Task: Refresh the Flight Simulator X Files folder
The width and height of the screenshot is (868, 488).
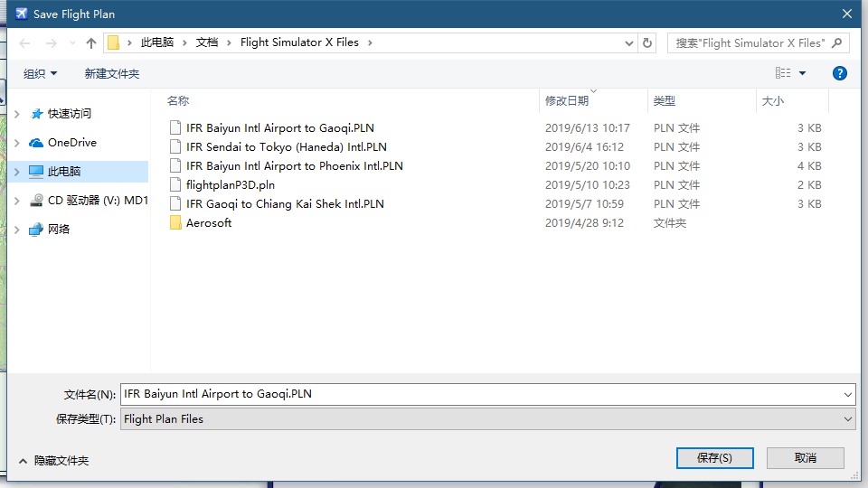Action: [647, 42]
